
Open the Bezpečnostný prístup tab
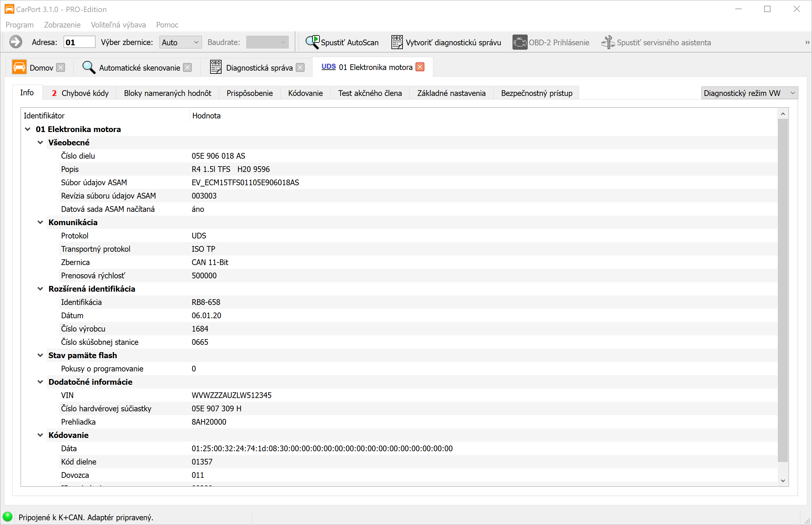[536, 93]
